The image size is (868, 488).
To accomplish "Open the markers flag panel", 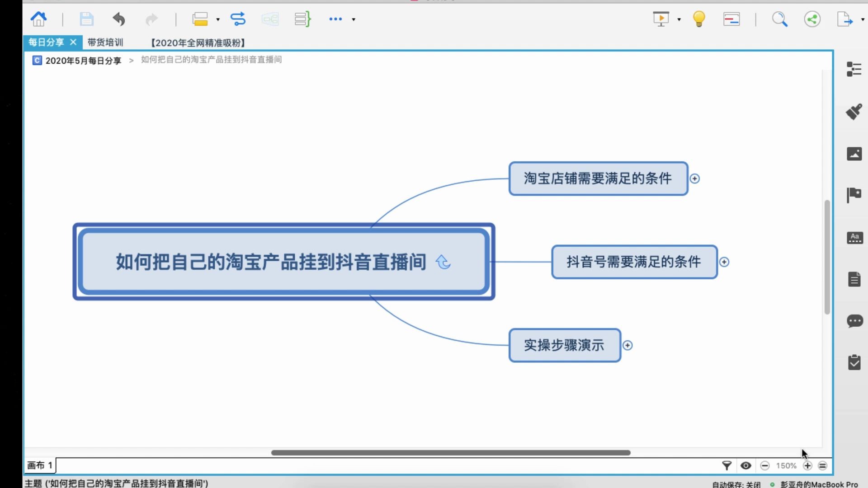I will coord(854,195).
